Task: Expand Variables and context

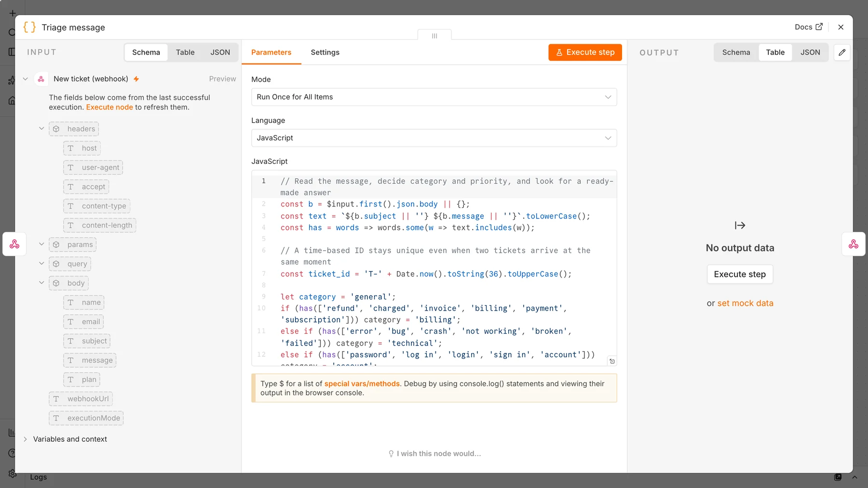Action: (x=26, y=439)
